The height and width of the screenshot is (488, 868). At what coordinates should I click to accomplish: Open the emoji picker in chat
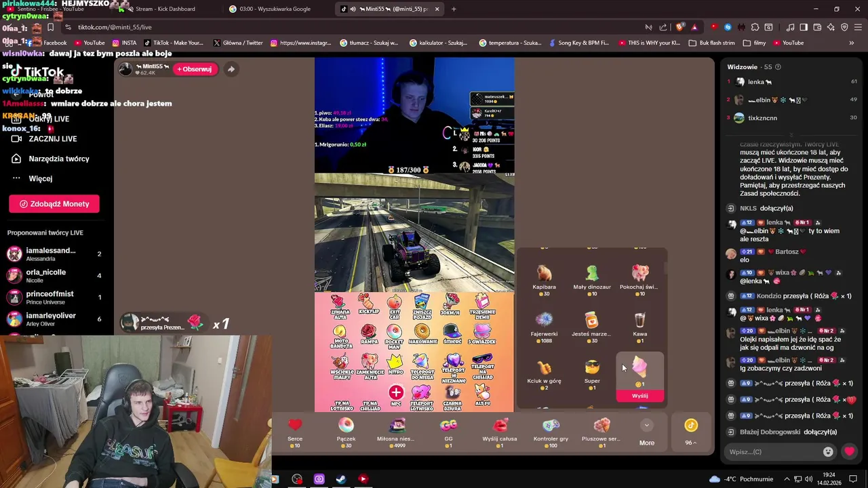828,451
